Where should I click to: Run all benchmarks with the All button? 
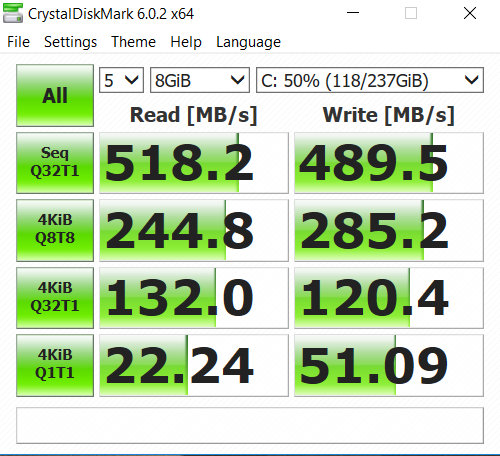point(55,95)
